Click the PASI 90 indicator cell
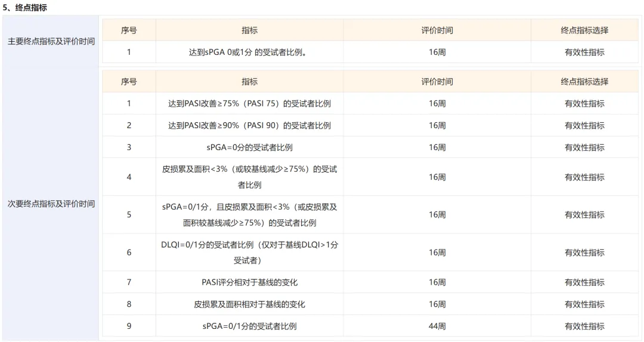Screen dimensions: 644x342 pyautogui.click(x=249, y=125)
